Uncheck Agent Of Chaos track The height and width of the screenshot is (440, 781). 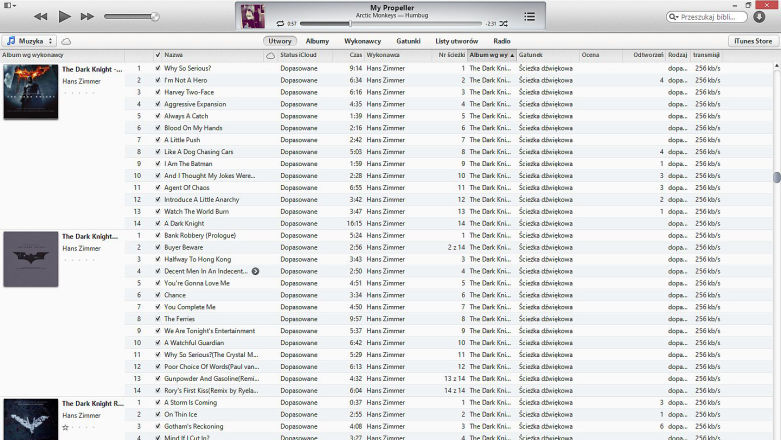pyautogui.click(x=158, y=188)
